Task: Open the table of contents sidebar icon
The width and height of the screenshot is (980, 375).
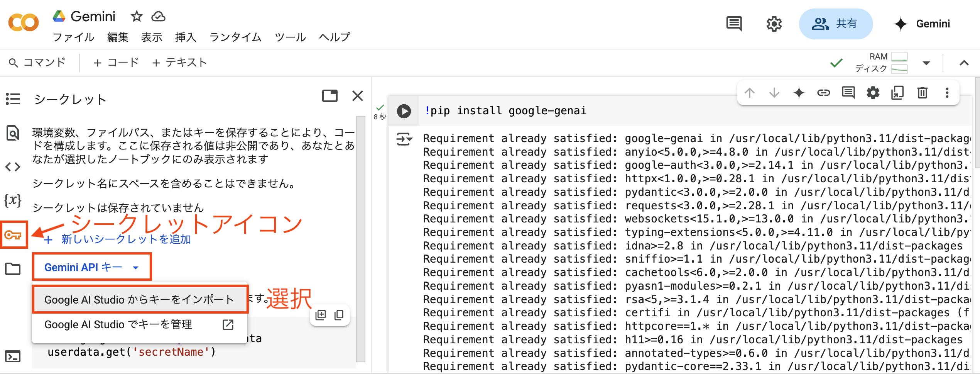Action: 13,99
